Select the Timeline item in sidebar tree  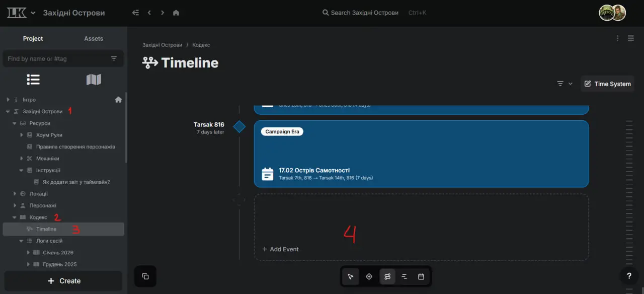click(x=63, y=229)
